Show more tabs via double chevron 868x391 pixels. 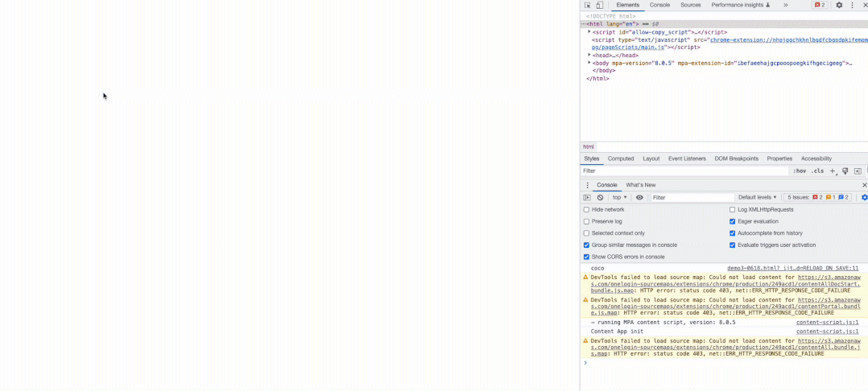click(x=786, y=5)
